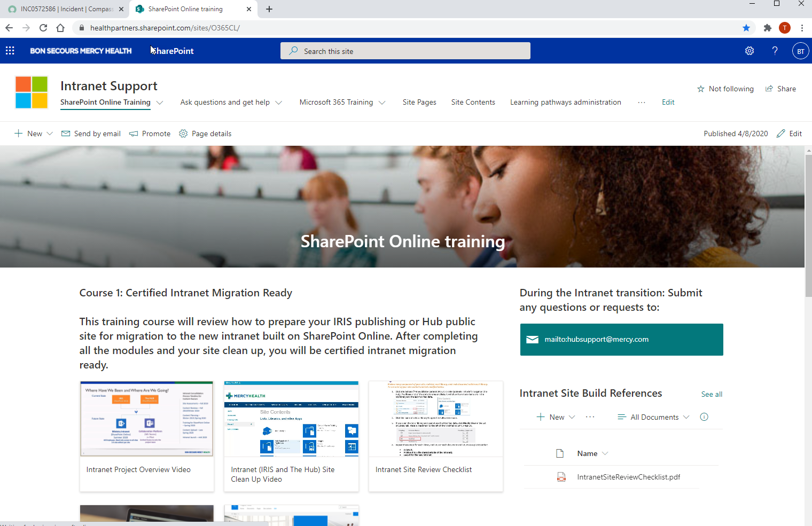The image size is (812, 526).
Task: Click the Intranet Support site title
Action: point(108,86)
